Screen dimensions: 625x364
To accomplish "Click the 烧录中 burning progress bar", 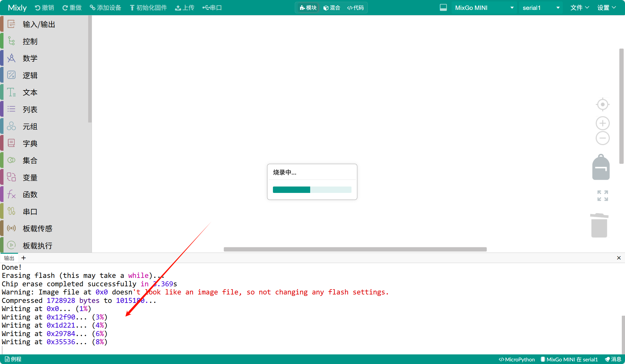I will coord(312,190).
